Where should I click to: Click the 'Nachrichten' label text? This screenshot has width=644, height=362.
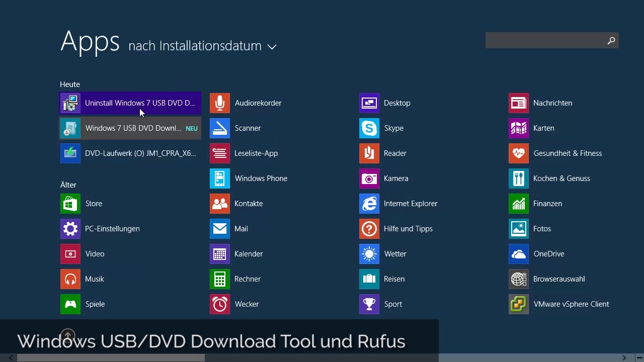552,103
